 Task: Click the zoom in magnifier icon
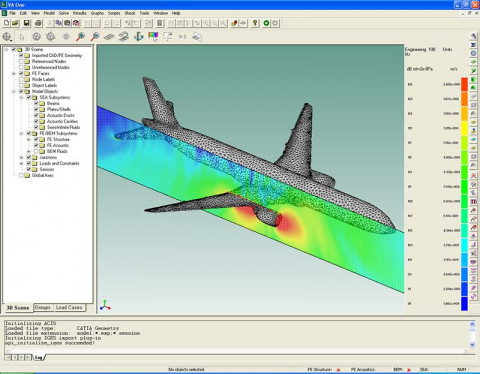click(80, 37)
